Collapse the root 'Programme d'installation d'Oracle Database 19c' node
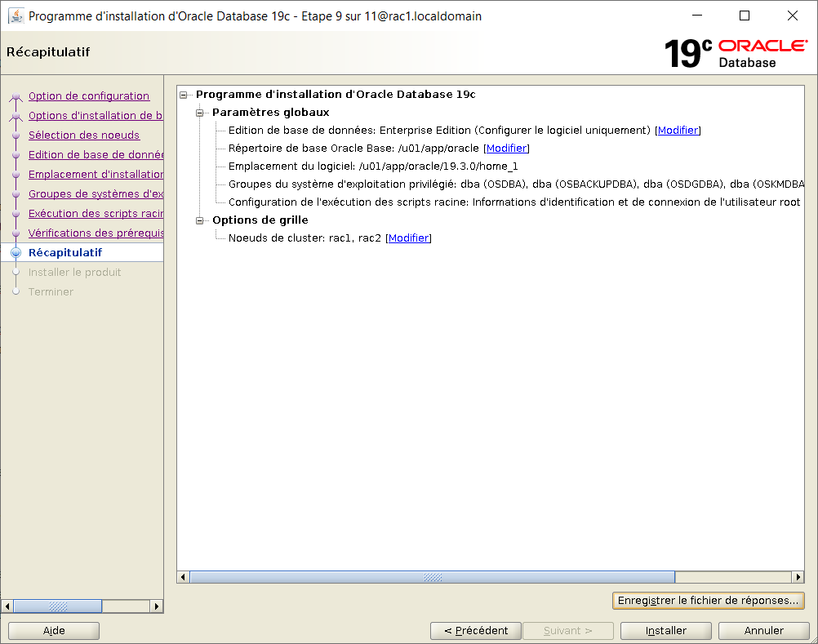 (183, 95)
